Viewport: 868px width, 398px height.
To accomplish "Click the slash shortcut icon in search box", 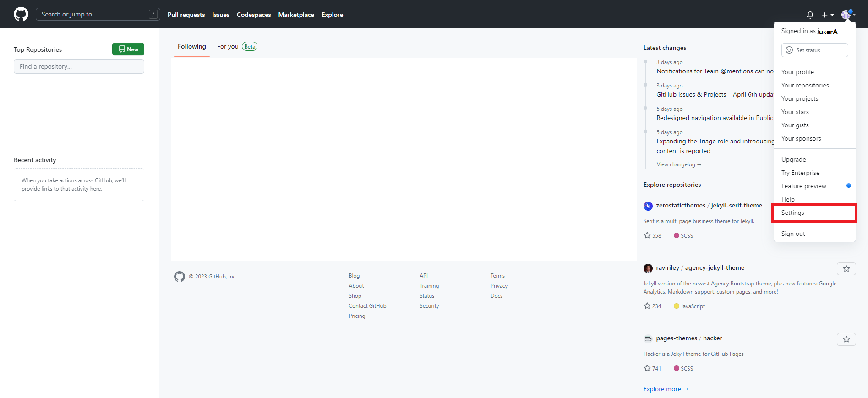I will pos(153,14).
